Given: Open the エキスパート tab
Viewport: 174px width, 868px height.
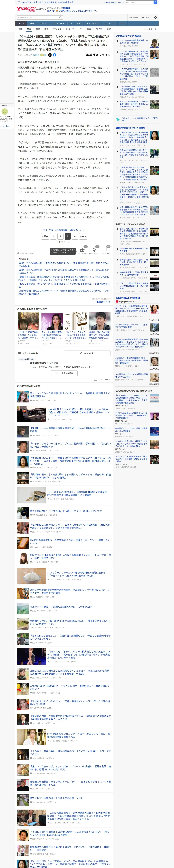Looking at the screenshot, I should [x=58, y=24].
